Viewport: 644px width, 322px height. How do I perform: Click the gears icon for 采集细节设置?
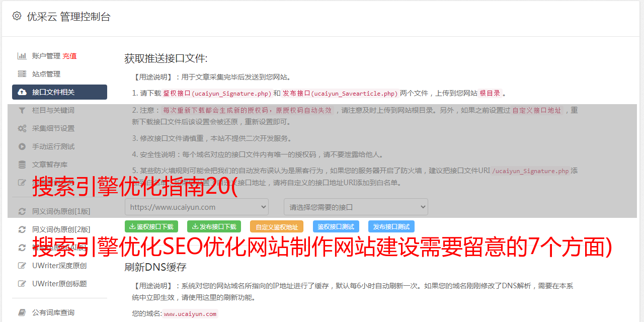[x=22, y=128]
